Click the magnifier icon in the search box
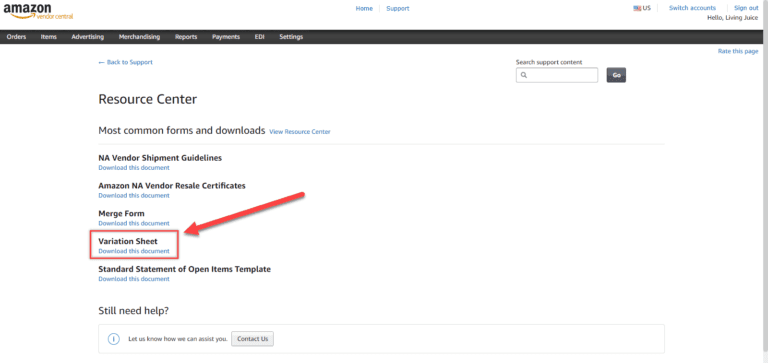This screenshot has height=363, width=768. tap(524, 75)
